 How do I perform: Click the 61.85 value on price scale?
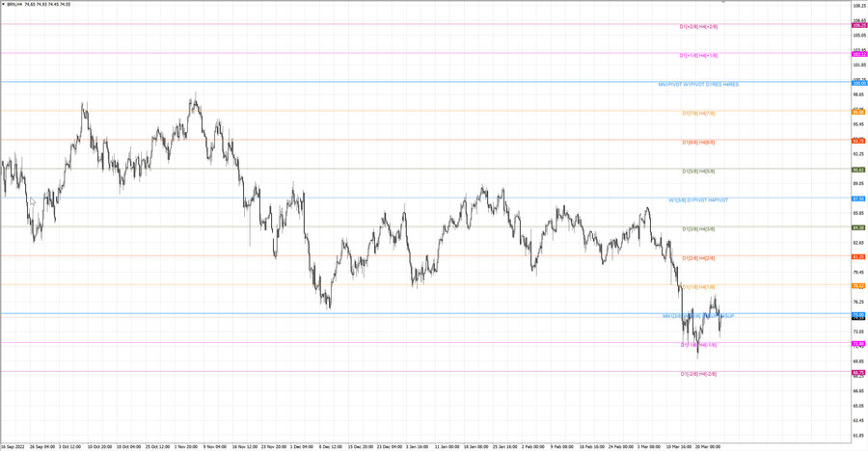(x=859, y=436)
